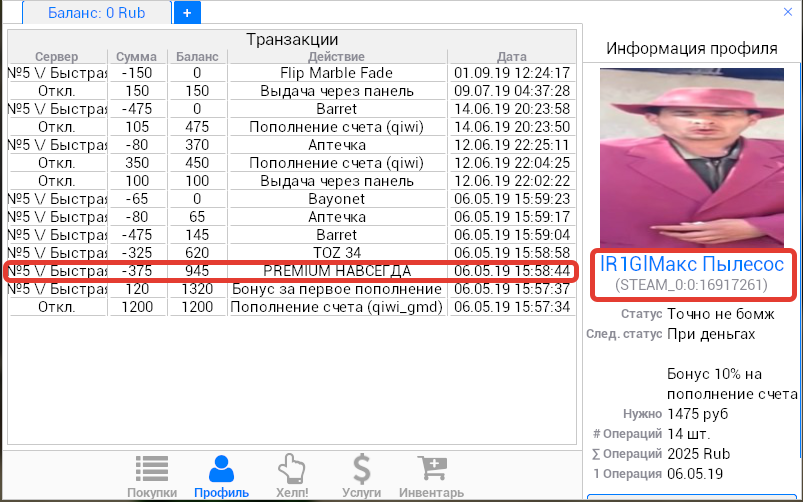Click the 620 balance cell

tap(197, 253)
